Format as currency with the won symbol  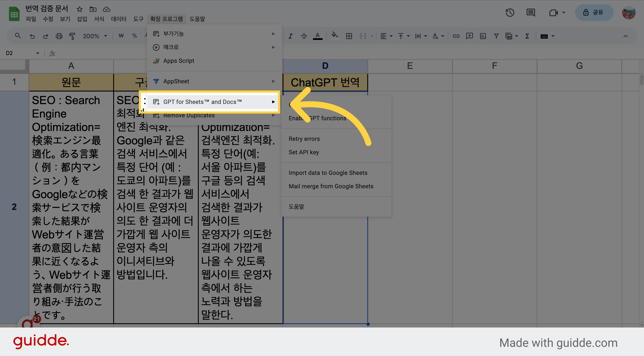121,36
